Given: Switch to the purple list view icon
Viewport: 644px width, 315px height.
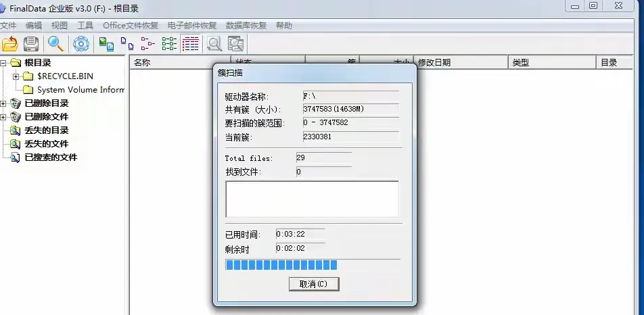Looking at the screenshot, I should 148,43.
